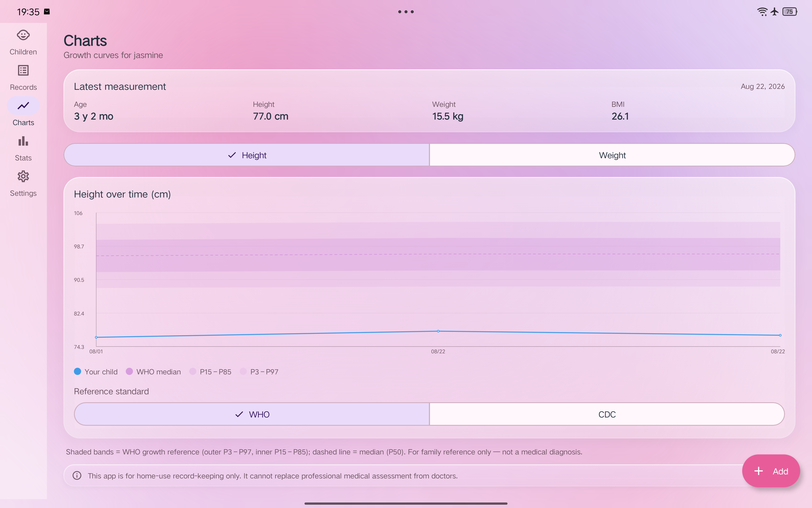The width and height of the screenshot is (812, 508).
Task: Select the Charts trend-line icon
Action: click(23, 106)
